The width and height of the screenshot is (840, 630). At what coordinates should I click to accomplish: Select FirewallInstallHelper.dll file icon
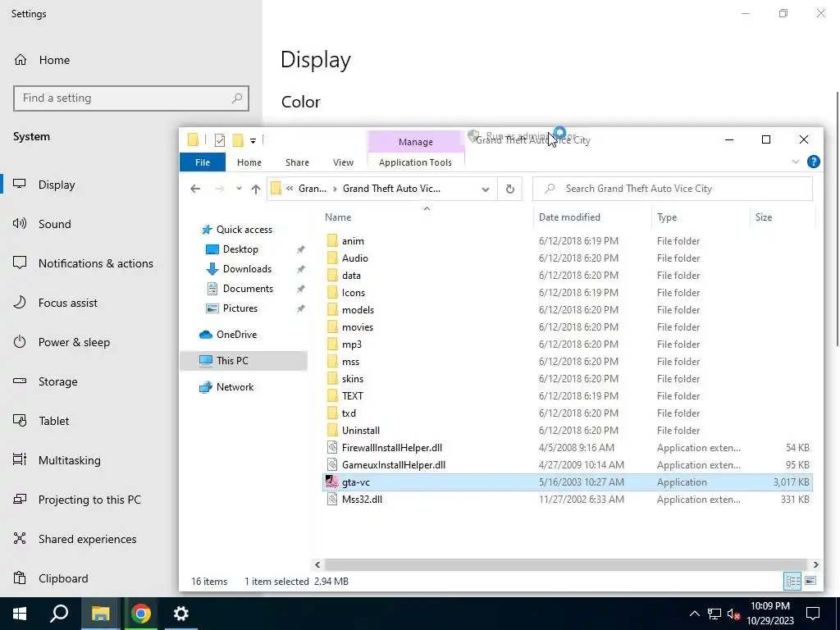[x=332, y=447]
